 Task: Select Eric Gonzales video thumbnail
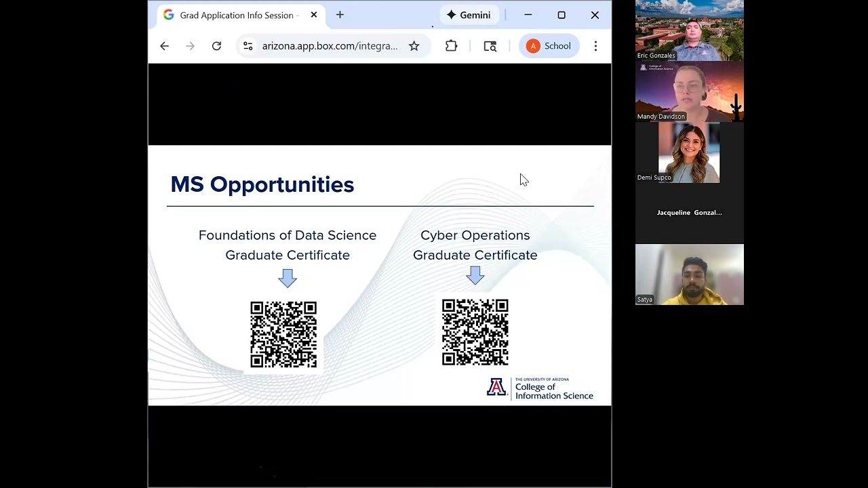pyautogui.click(x=690, y=30)
